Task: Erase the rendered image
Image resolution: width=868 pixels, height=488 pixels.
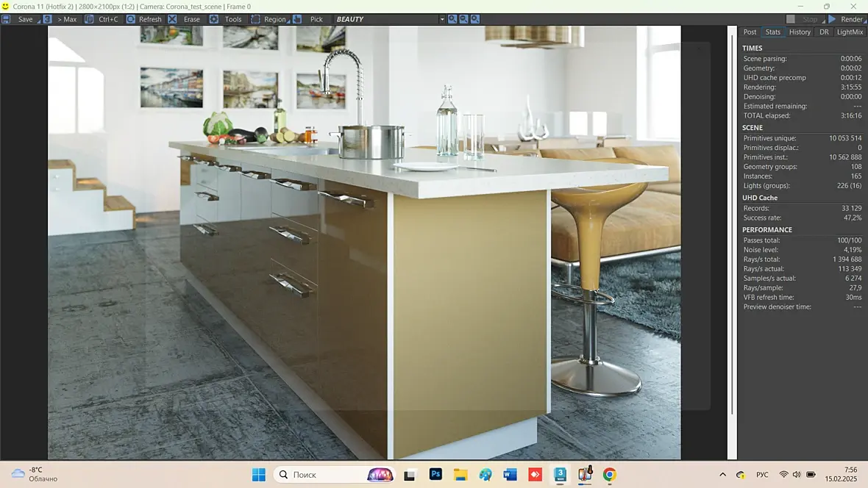Action: (191, 19)
